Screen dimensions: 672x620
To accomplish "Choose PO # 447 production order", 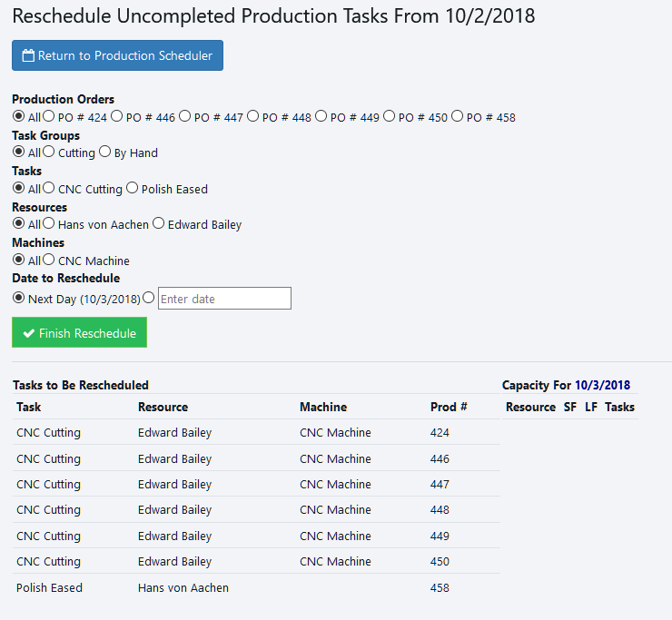I will (185, 116).
